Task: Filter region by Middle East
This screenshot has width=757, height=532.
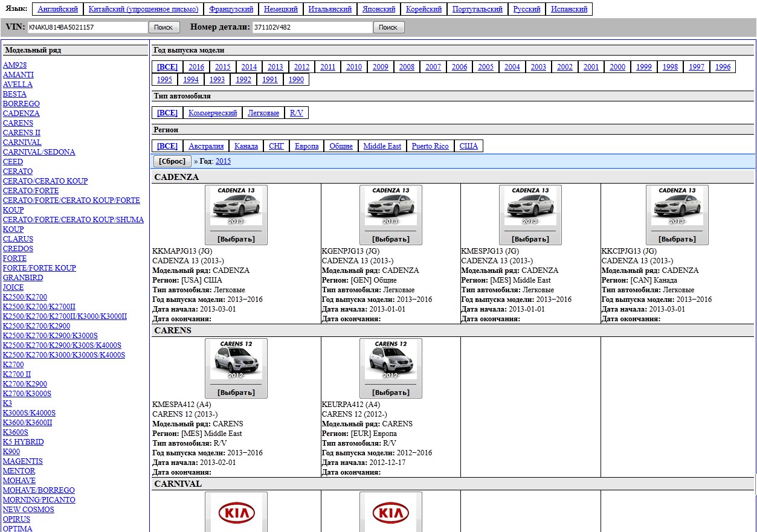Action: click(x=382, y=146)
